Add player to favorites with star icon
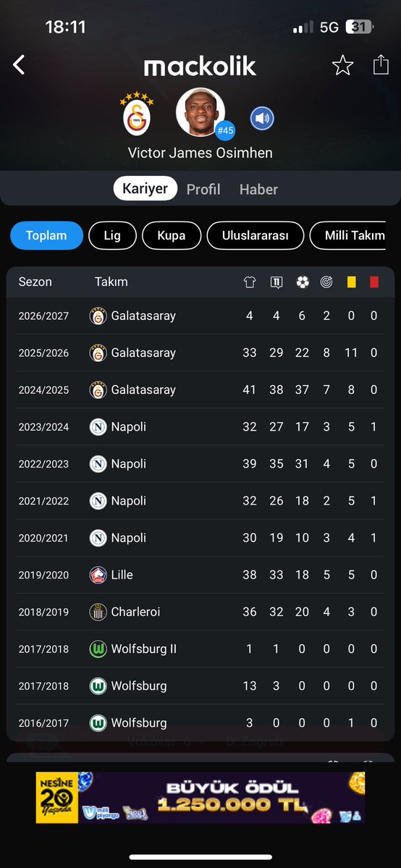Viewport: 401px width, 868px height. [x=342, y=65]
